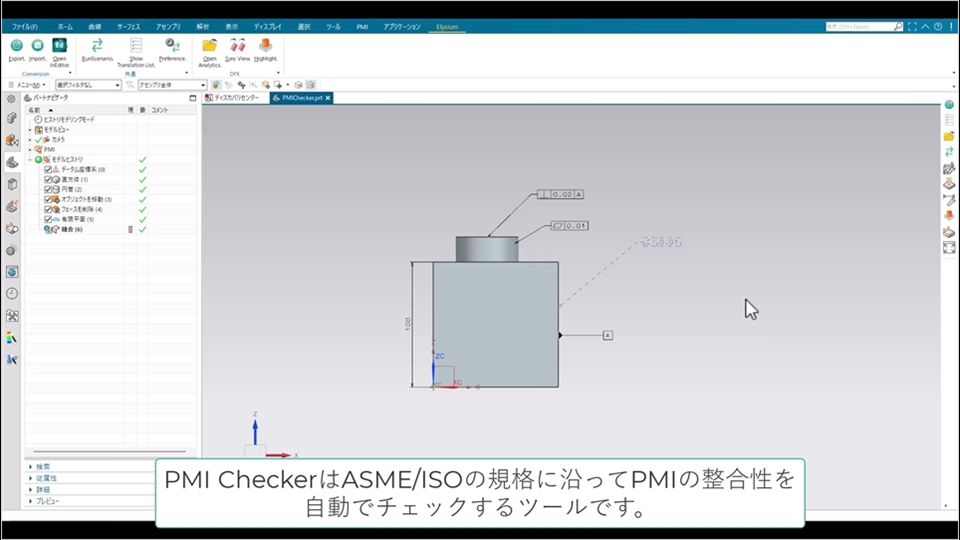Open the web browser globe icon in left bar
Image resolution: width=960 pixels, height=540 pixels.
(x=12, y=272)
